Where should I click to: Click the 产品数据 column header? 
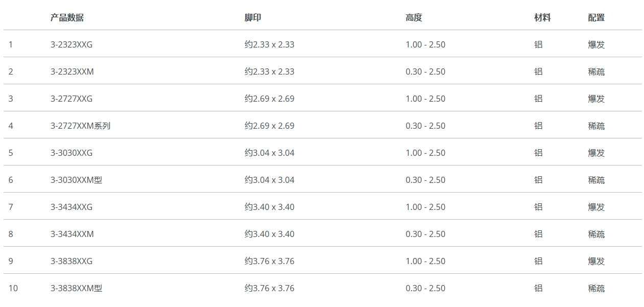[67, 18]
